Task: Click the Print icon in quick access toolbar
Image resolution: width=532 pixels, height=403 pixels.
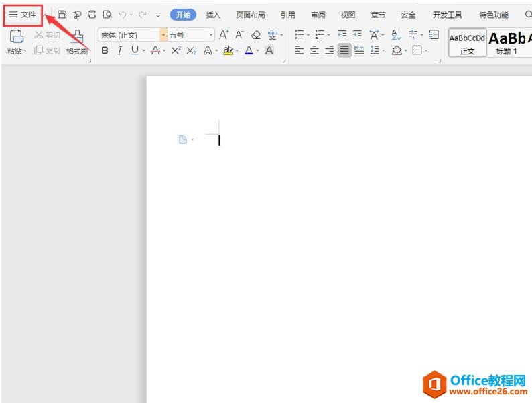Action: 92,15
